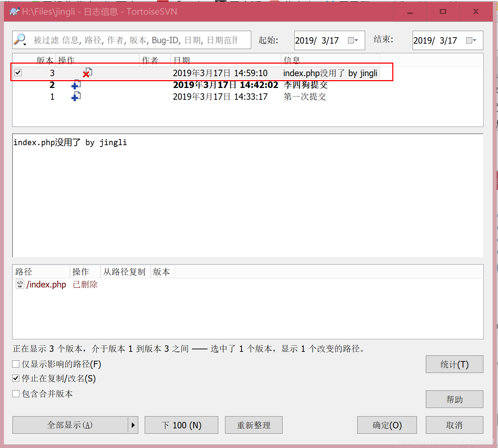Screen dimensions: 498x448
Task: Maximize the TortoiseSVN log window
Action: [443, 12]
